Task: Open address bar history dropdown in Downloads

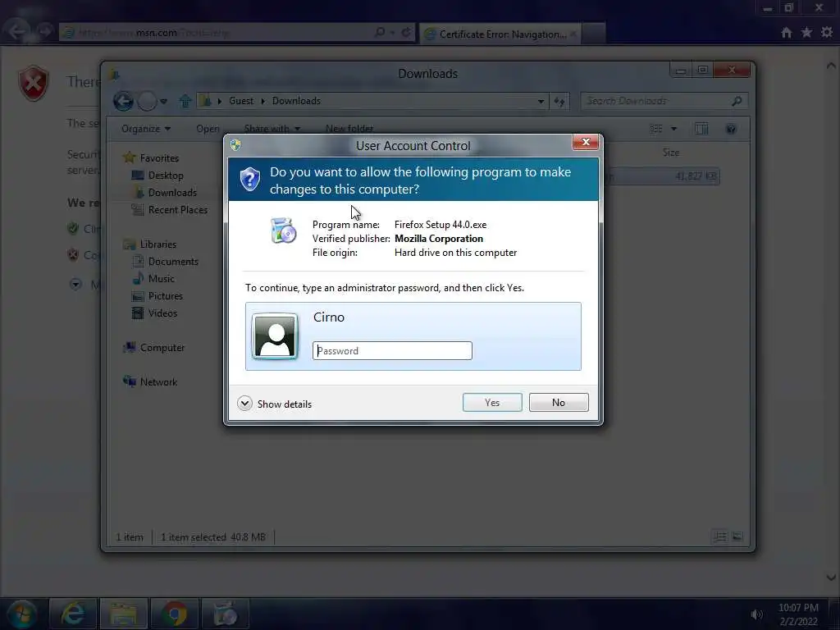Action: [541, 101]
